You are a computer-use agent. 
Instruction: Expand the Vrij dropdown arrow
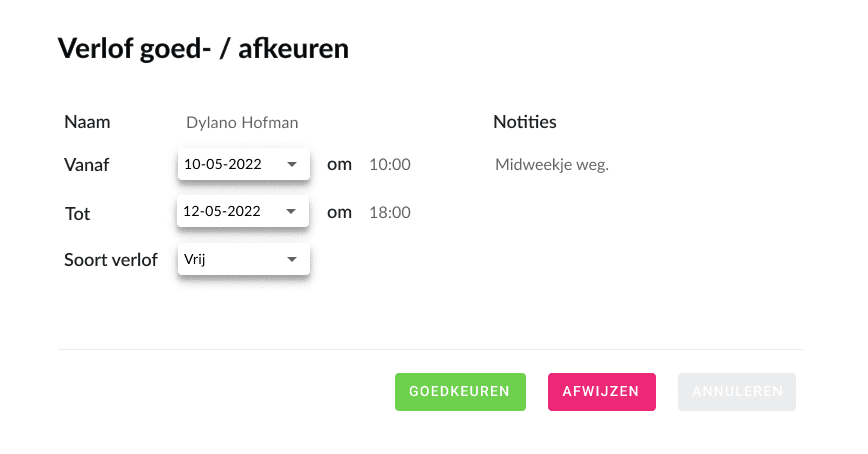292,259
